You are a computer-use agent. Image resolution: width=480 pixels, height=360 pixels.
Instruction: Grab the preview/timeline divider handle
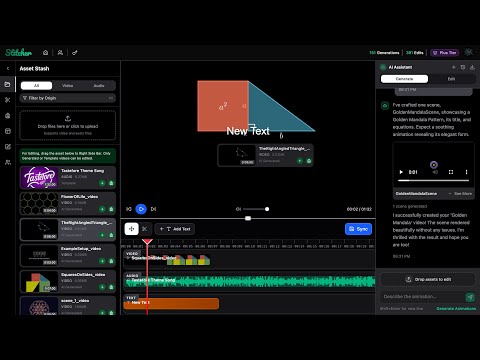[x=248, y=218]
